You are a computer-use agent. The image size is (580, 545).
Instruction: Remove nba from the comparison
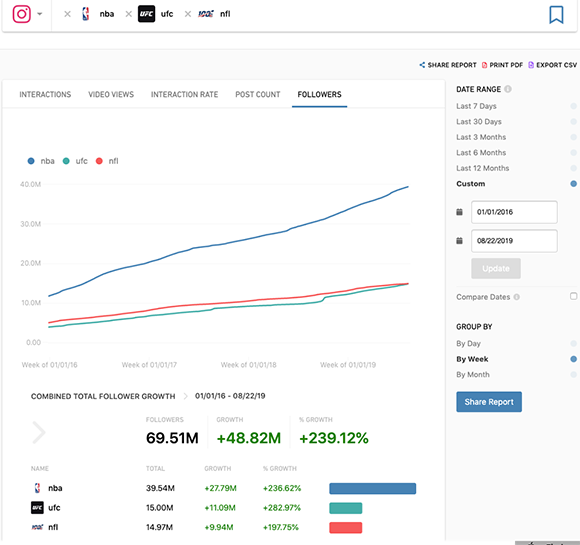[x=67, y=14]
